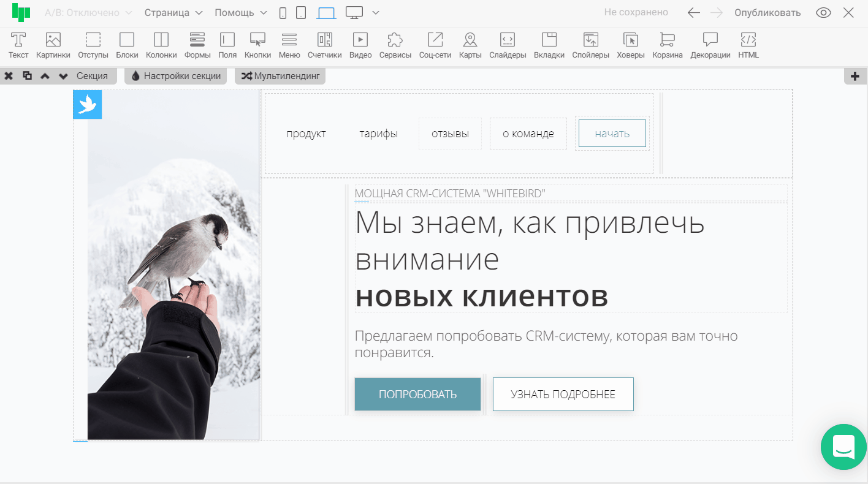Open the A/B: Отключено dropdown
The height and width of the screenshot is (484, 868).
[88, 13]
